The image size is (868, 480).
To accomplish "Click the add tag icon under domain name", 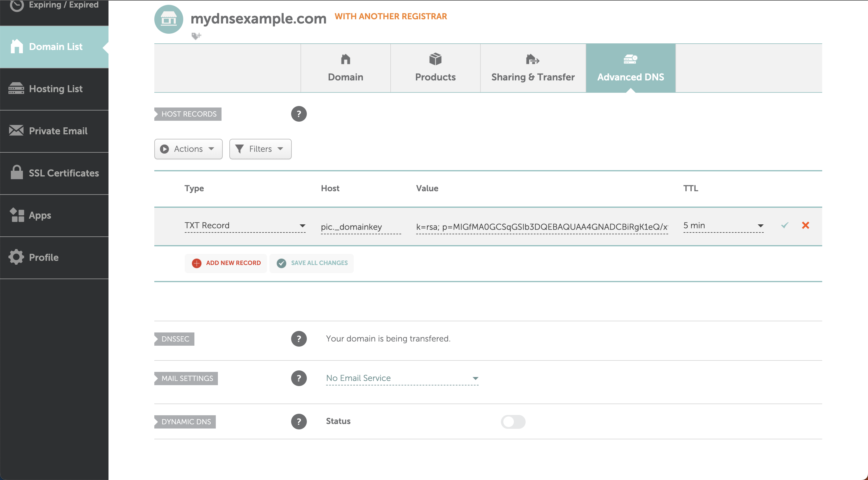I will point(196,36).
